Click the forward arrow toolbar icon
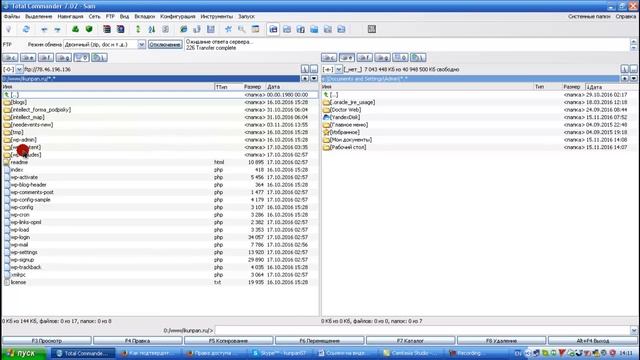Image resolution: width=640 pixels, height=360 pixels. click(x=57, y=29)
